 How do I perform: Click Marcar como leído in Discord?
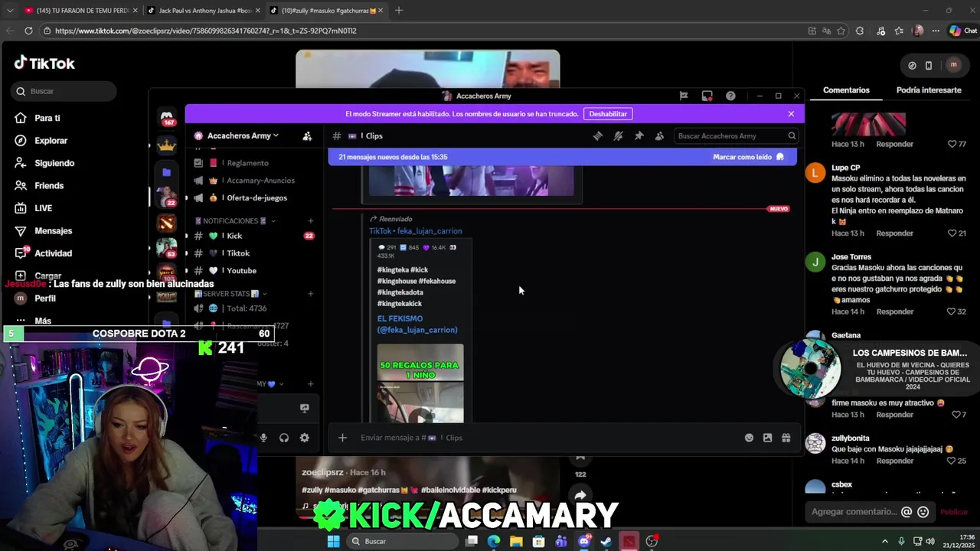pyautogui.click(x=748, y=157)
